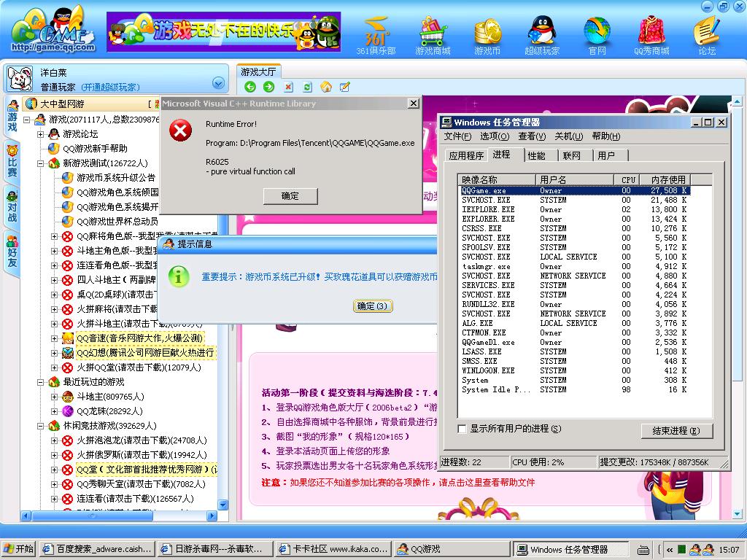Switch to the 卡卡社区 taskbar window

click(334, 549)
